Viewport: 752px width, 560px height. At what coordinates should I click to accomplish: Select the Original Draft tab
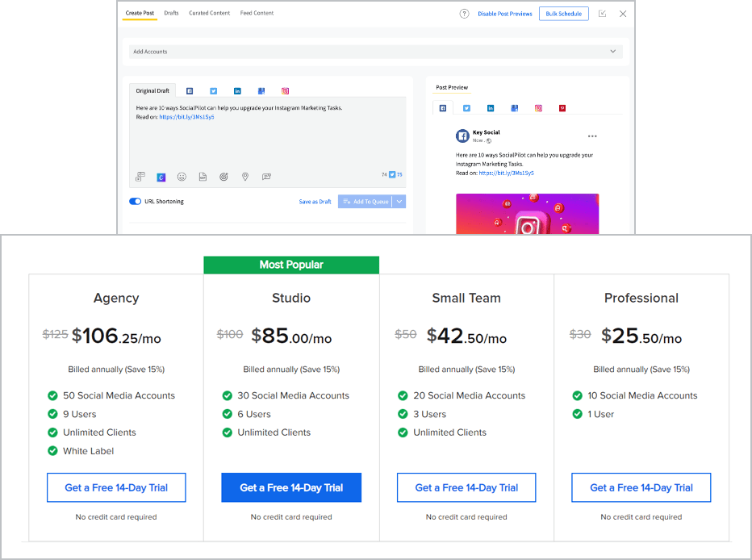[x=152, y=90]
